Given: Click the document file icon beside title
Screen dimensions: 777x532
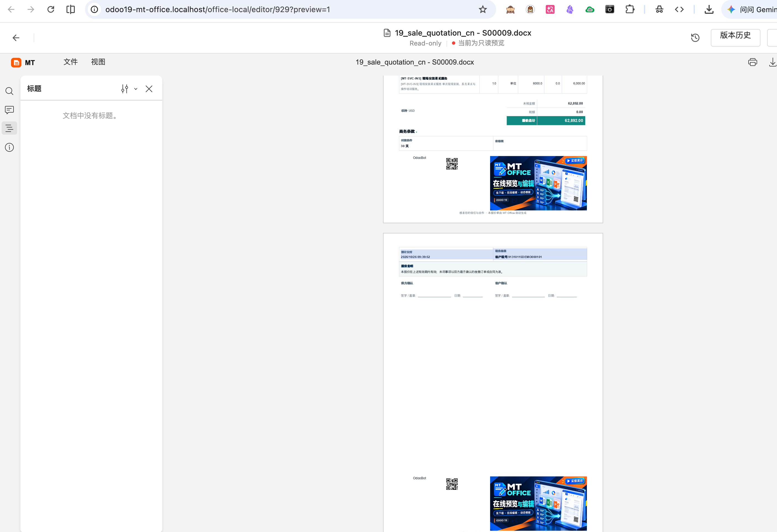Looking at the screenshot, I should (387, 33).
